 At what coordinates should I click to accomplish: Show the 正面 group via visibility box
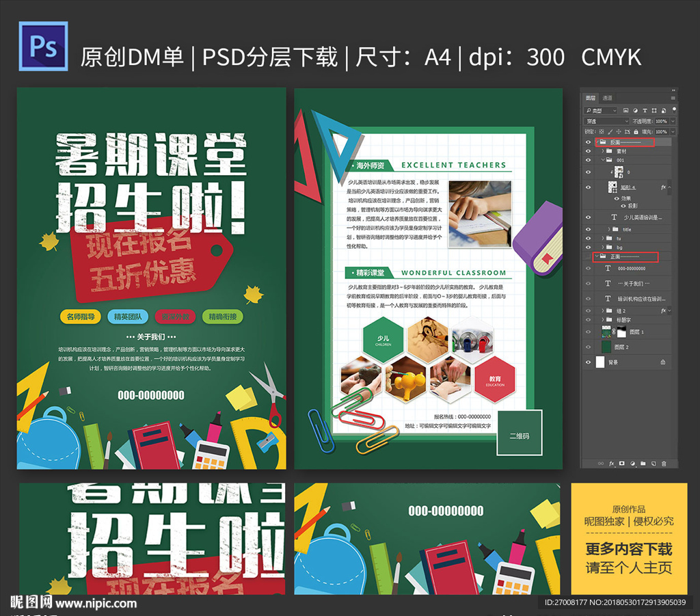coord(588,256)
